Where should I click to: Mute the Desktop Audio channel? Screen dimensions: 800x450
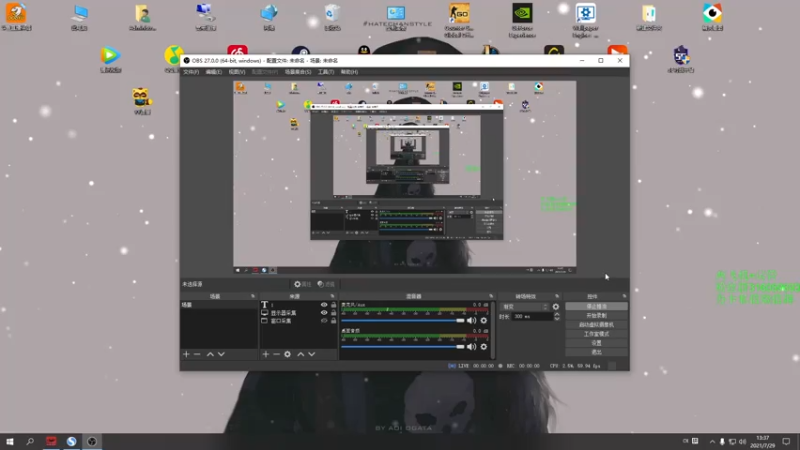(x=471, y=347)
